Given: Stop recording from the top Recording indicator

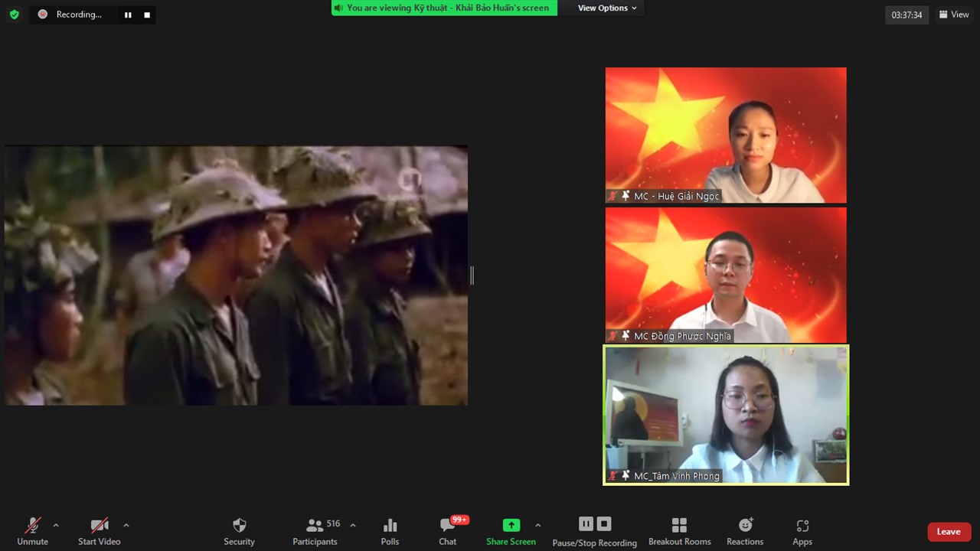Looking at the screenshot, I should (x=147, y=15).
